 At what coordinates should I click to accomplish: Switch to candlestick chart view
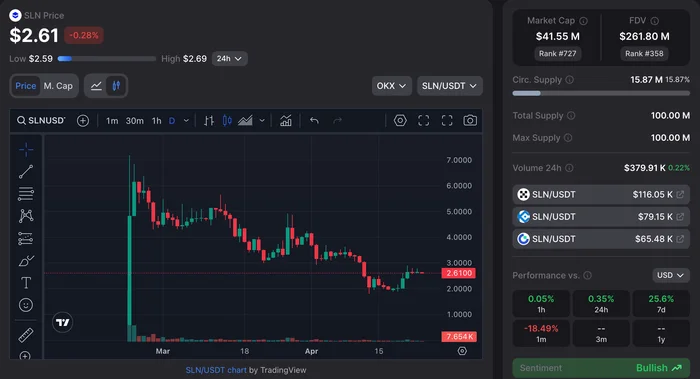116,86
